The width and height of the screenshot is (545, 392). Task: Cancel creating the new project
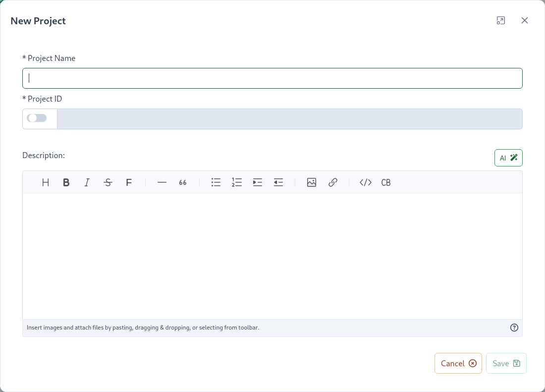(458, 363)
